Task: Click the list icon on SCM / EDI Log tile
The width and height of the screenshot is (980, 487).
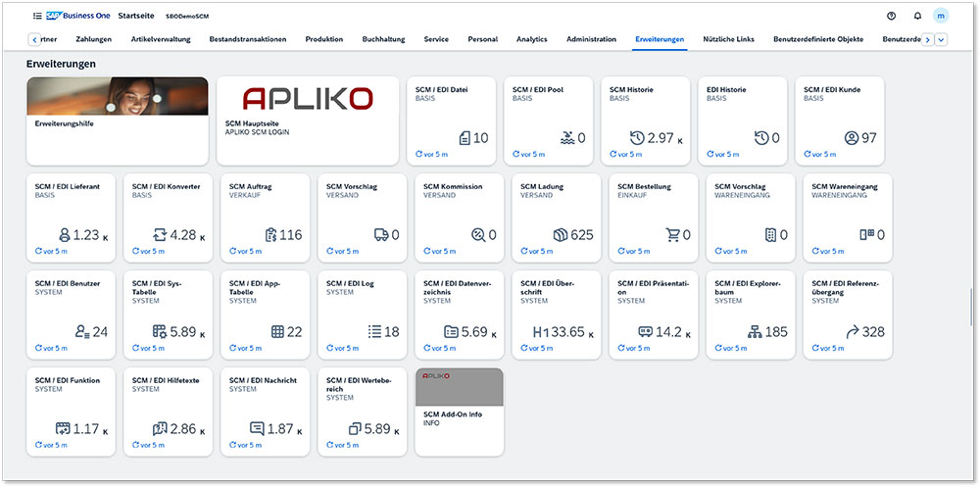Action: coord(374,332)
